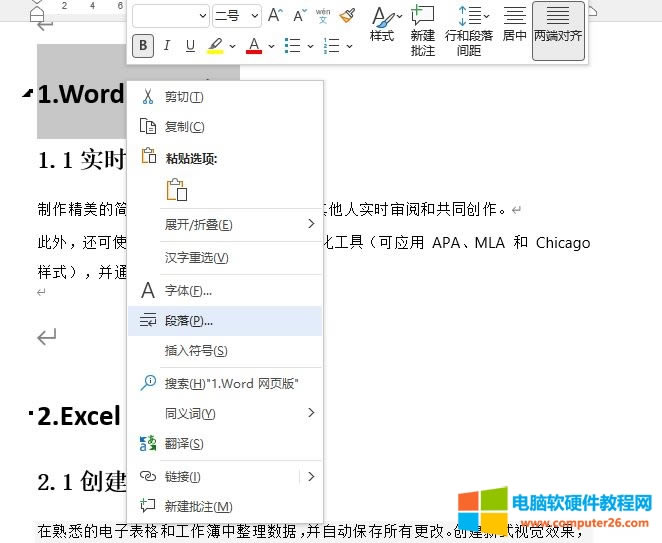Screen dimensions: 662x543
Task: Click New Comment (新建批注) in the mini toolbar
Action: point(423,29)
